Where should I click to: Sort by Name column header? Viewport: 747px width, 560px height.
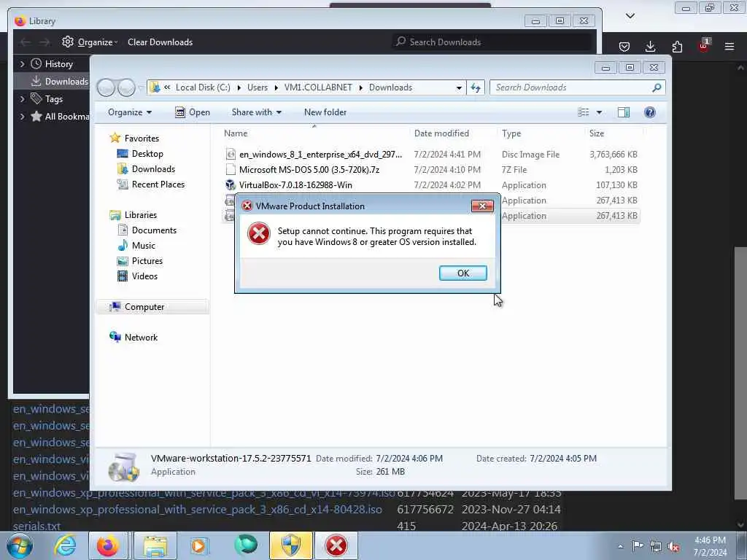pos(236,133)
